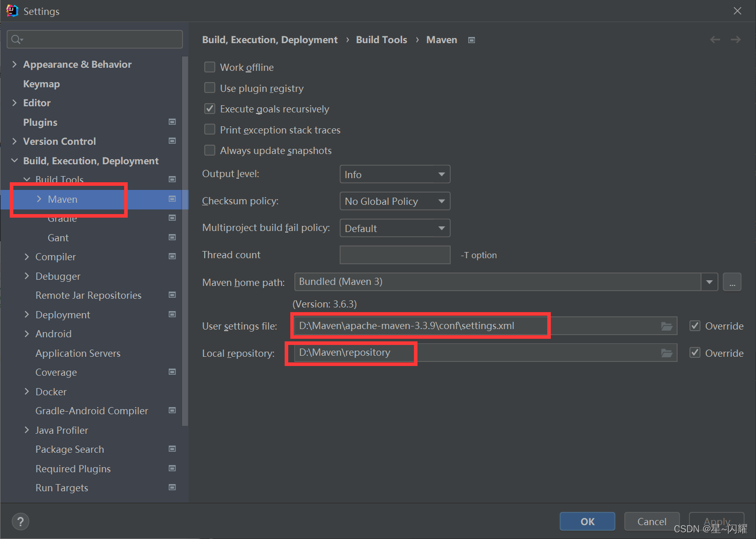Select Gradle-Android Compiler settings page
This screenshot has height=539, width=756.
pyautogui.click(x=92, y=411)
